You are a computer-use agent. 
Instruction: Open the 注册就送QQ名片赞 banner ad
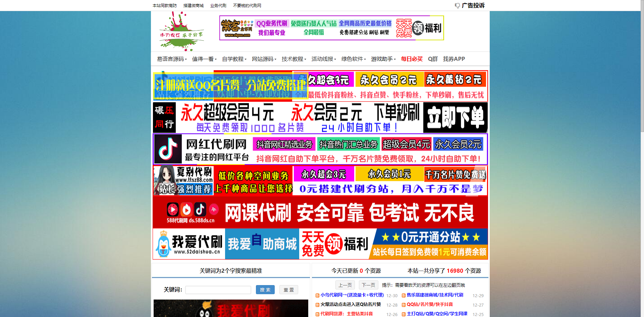pos(231,86)
